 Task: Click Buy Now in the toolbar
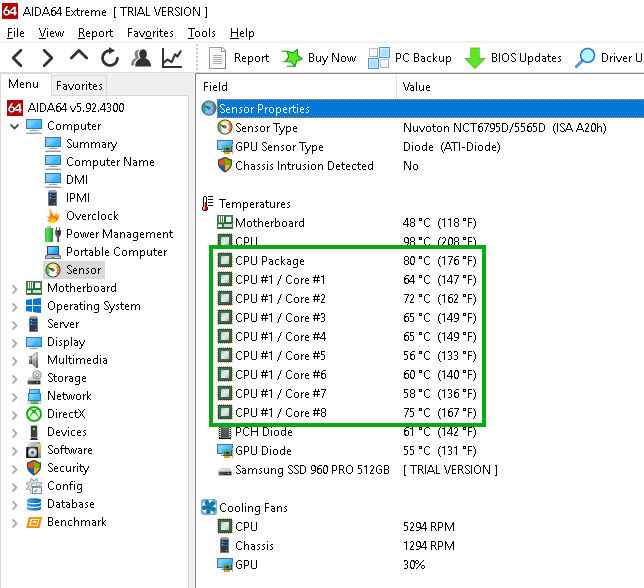click(x=319, y=58)
